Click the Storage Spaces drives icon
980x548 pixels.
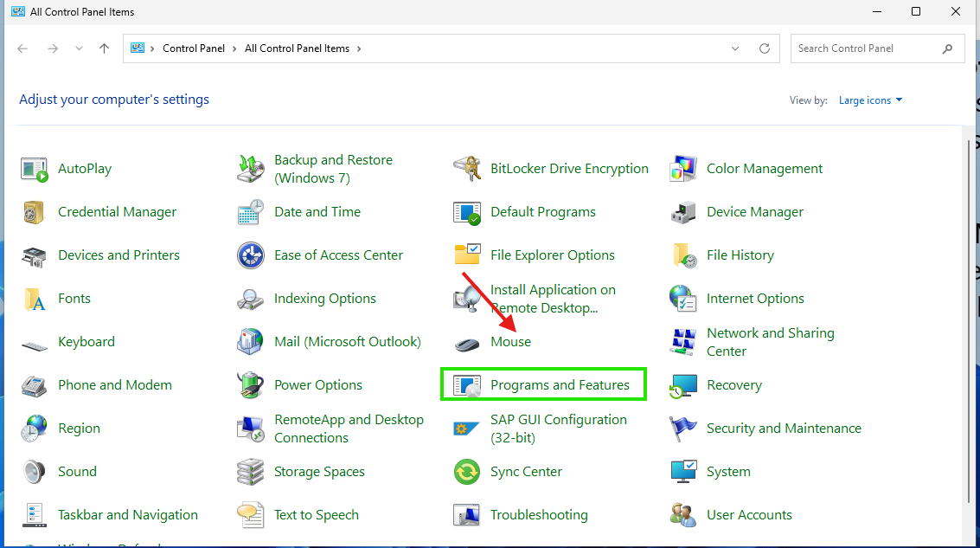click(x=251, y=472)
